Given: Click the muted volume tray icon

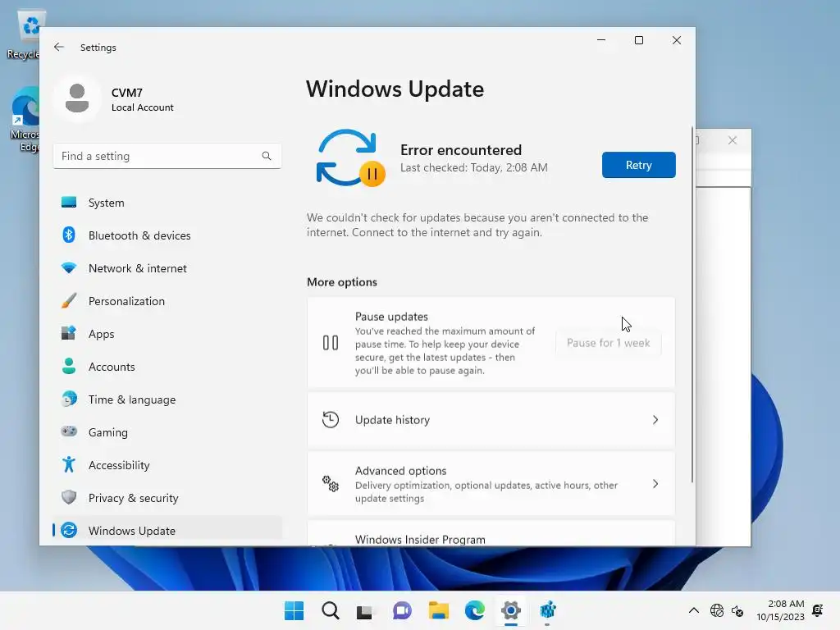Looking at the screenshot, I should click(737, 610).
